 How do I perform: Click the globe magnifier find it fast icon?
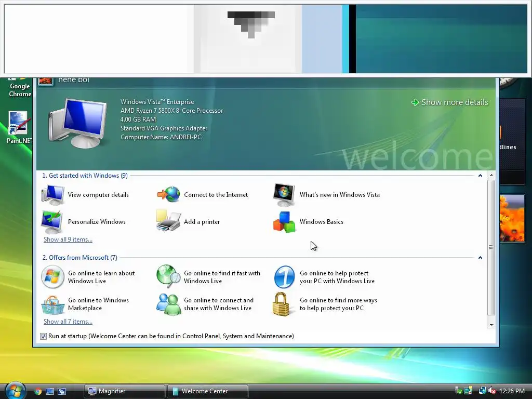pyautogui.click(x=168, y=276)
